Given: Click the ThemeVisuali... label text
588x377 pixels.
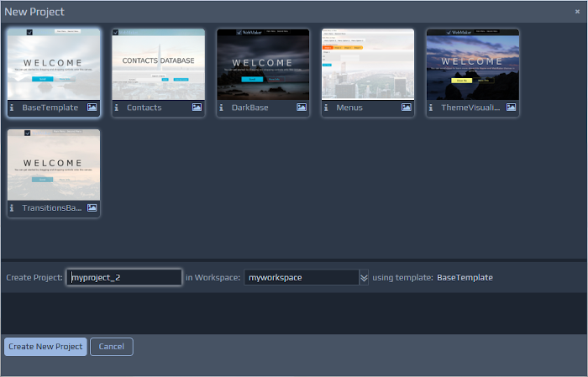Looking at the screenshot, I should tap(470, 107).
